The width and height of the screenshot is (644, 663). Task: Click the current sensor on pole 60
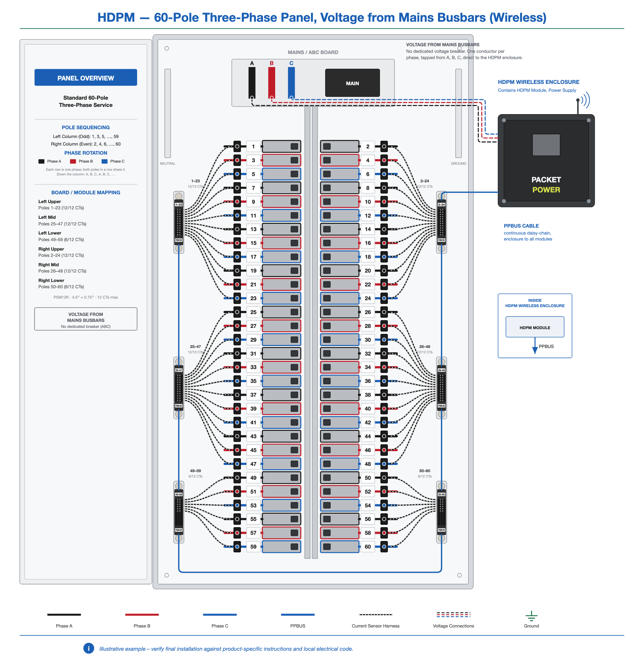tap(384, 546)
